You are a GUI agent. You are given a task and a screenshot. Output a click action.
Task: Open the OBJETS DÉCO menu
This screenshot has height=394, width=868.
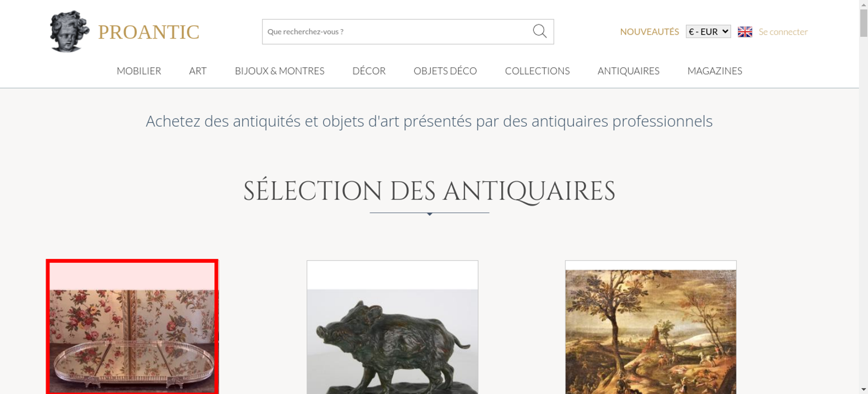445,71
